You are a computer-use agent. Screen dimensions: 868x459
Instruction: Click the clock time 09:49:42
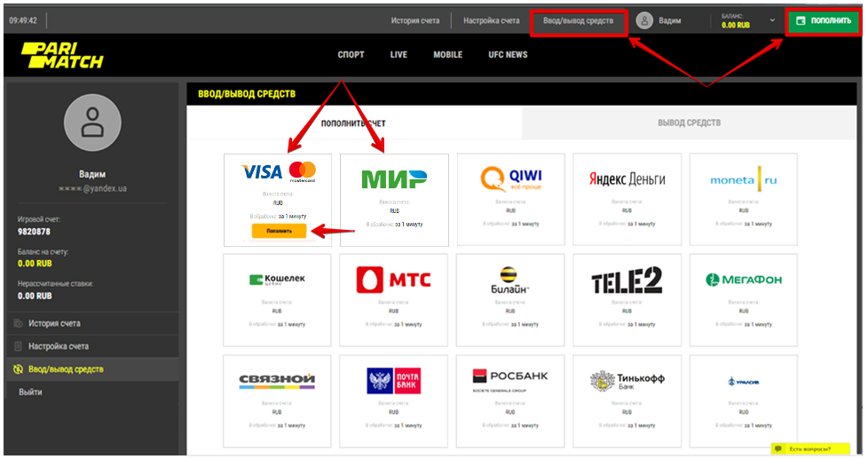tap(23, 20)
